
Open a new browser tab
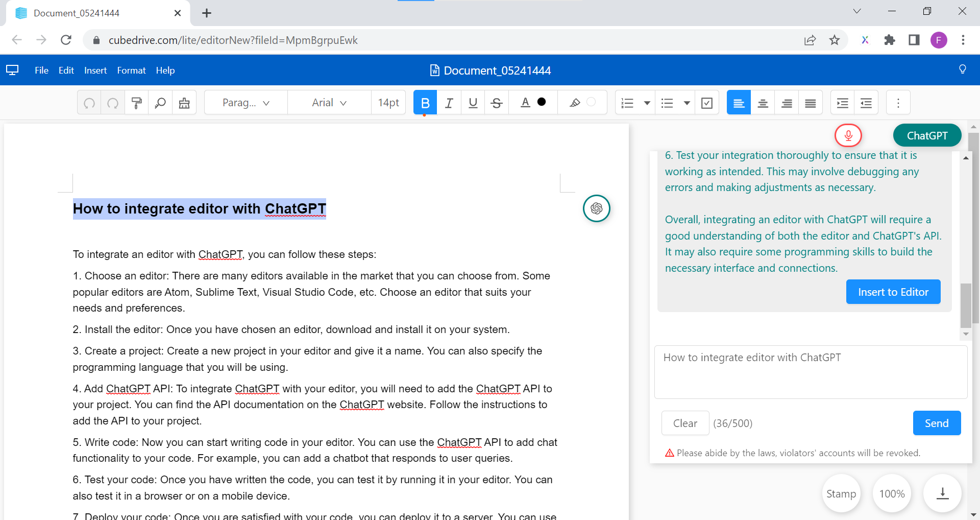pyautogui.click(x=207, y=13)
